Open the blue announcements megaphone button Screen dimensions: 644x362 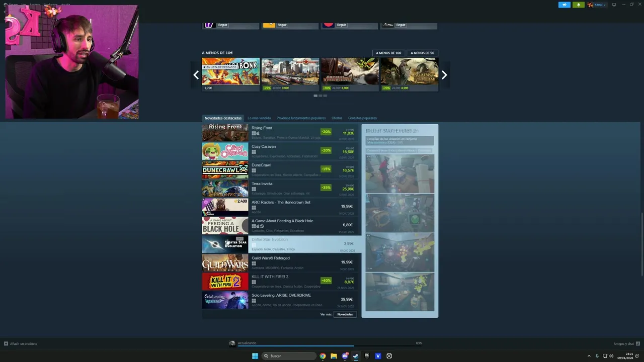point(564,5)
